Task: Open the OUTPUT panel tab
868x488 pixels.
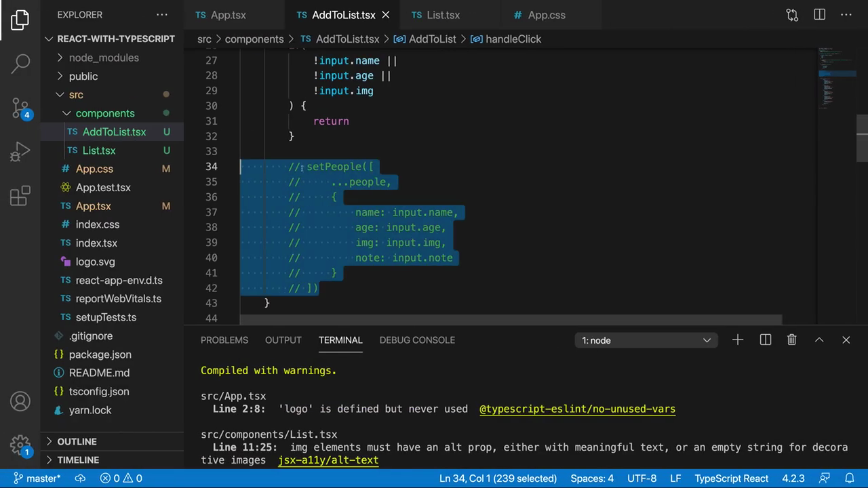Action: (x=283, y=340)
